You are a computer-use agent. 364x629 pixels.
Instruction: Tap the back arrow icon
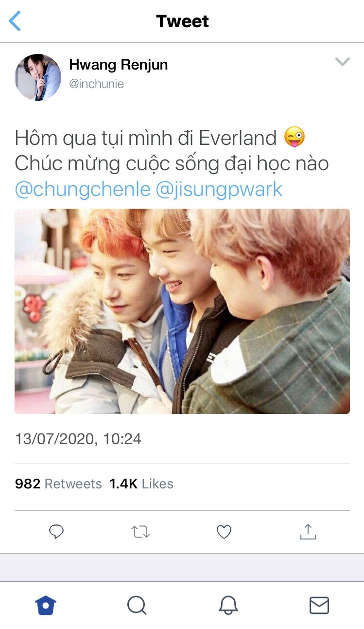(15, 21)
